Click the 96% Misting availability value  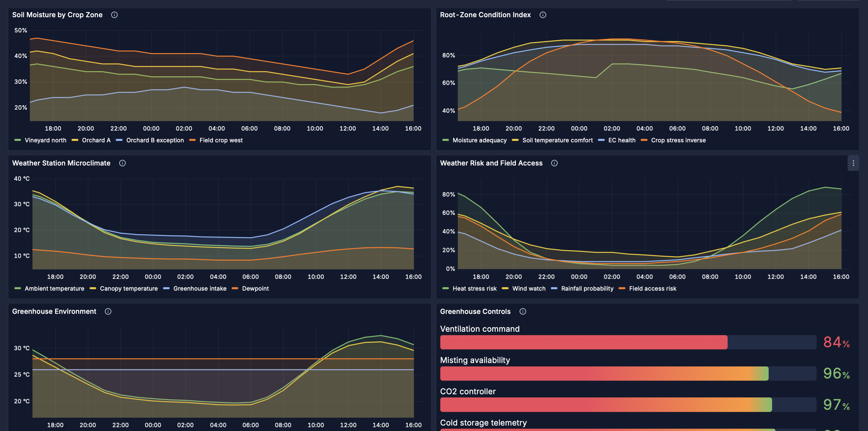click(836, 374)
